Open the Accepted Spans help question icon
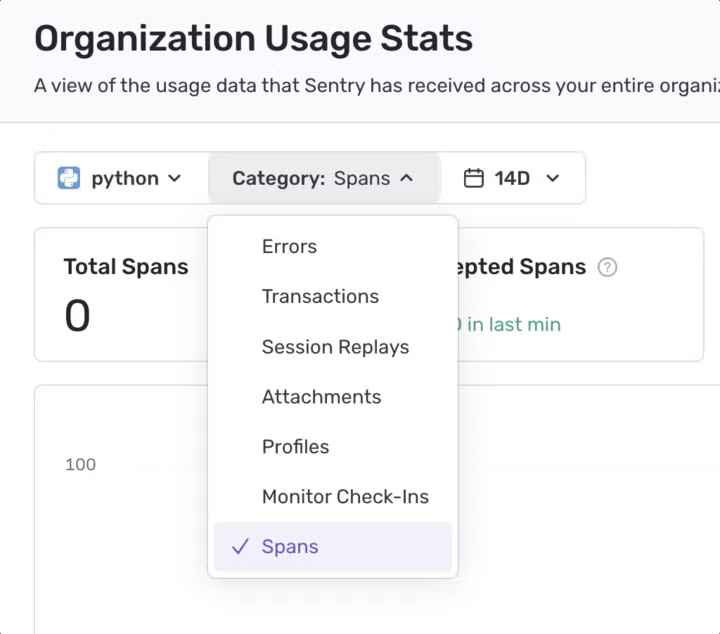This screenshot has height=634, width=720. click(x=607, y=267)
